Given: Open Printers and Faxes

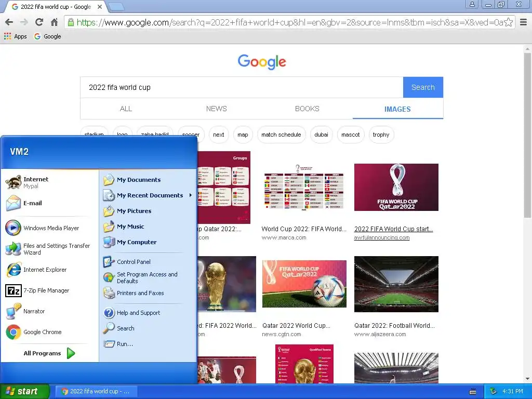Looking at the screenshot, I should pos(148,293).
